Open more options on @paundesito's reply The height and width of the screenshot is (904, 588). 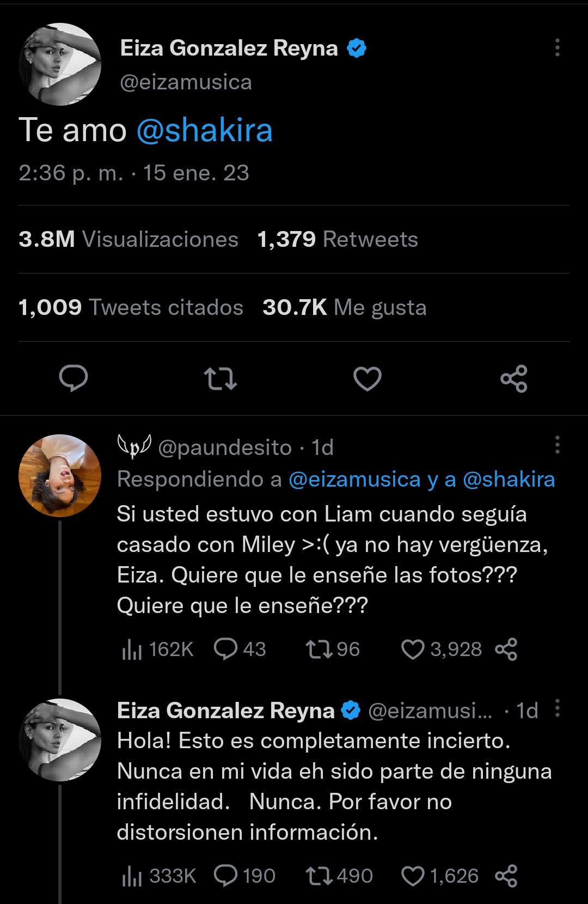point(557,445)
